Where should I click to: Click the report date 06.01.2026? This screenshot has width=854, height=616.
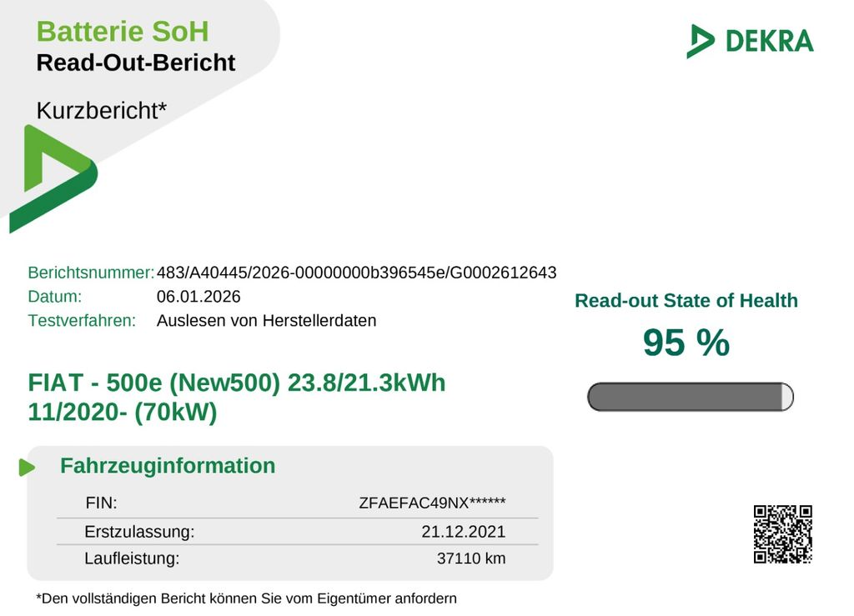pyautogui.click(x=198, y=297)
